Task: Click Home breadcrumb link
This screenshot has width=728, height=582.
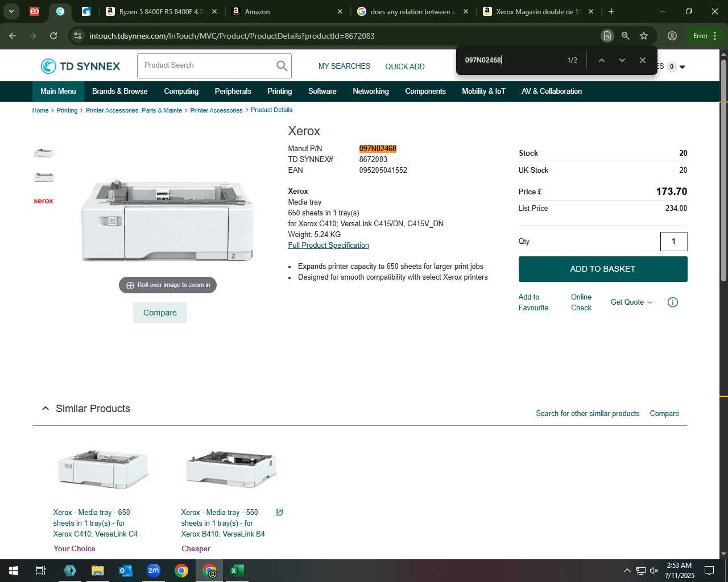Action: pos(40,110)
